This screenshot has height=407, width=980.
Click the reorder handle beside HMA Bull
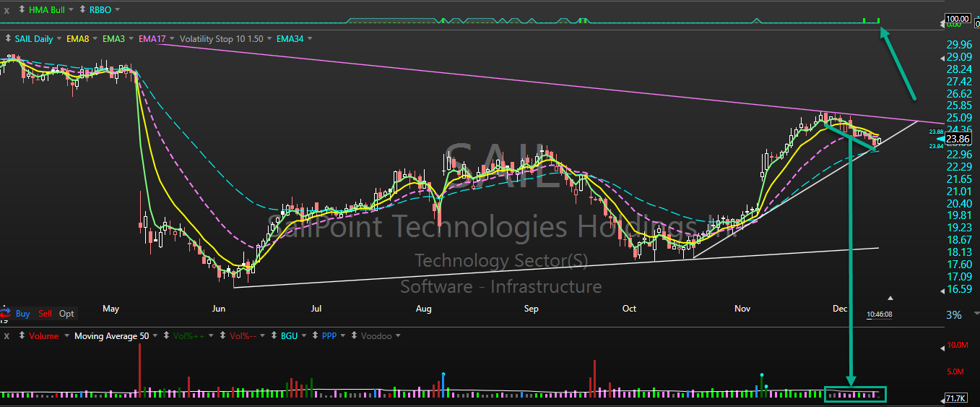point(21,9)
